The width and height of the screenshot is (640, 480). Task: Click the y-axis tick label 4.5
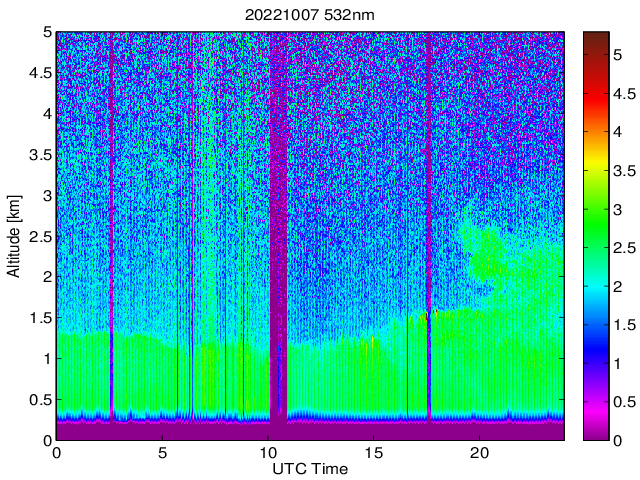click(x=38, y=72)
